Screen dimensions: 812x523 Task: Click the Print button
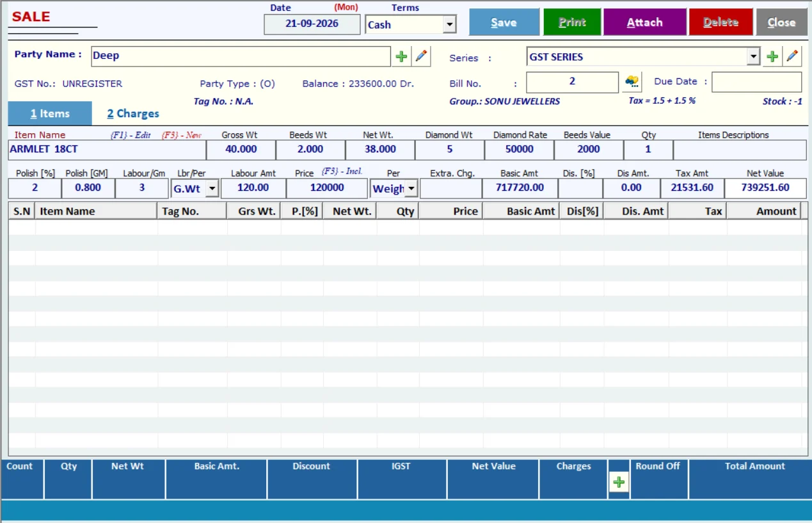point(572,22)
